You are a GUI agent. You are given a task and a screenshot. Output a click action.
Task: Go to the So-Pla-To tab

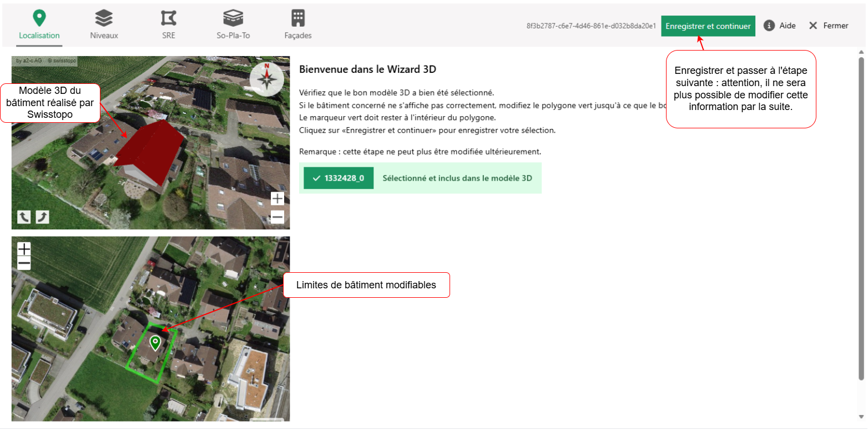tap(233, 25)
